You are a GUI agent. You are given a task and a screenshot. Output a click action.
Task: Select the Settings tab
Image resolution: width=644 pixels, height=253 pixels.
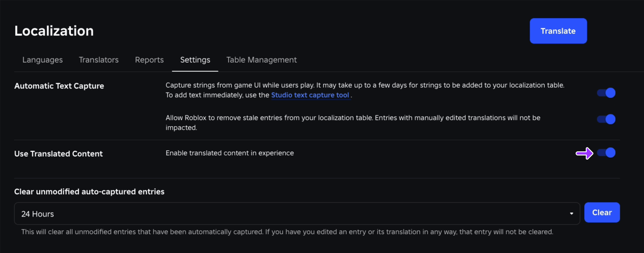click(195, 60)
